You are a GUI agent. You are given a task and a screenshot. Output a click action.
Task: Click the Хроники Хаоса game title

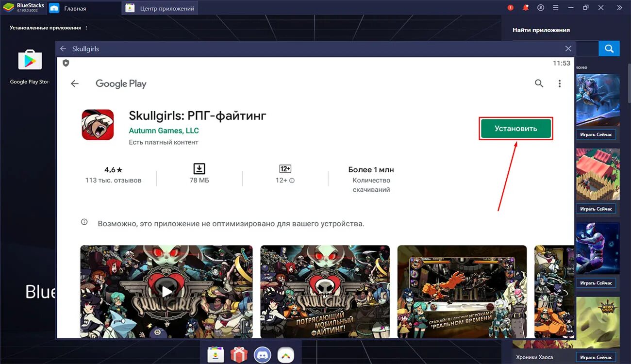(x=534, y=357)
